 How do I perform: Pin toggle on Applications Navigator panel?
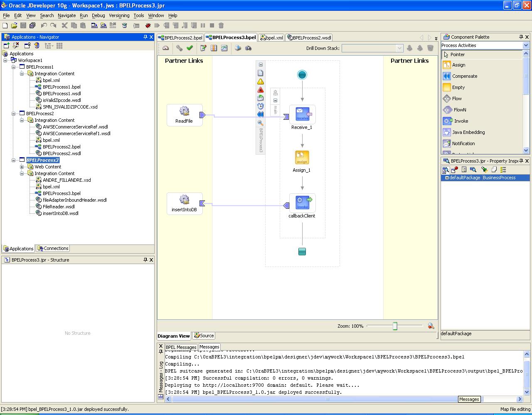tap(145, 37)
